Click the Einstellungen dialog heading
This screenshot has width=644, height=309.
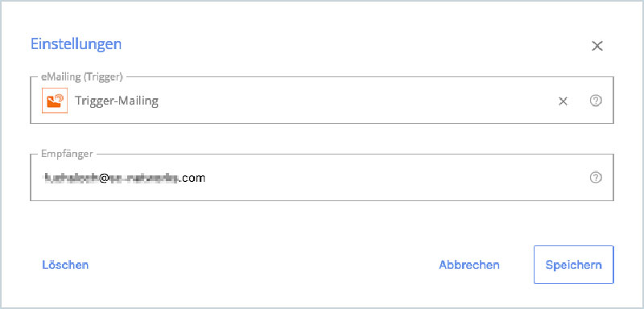(x=76, y=43)
